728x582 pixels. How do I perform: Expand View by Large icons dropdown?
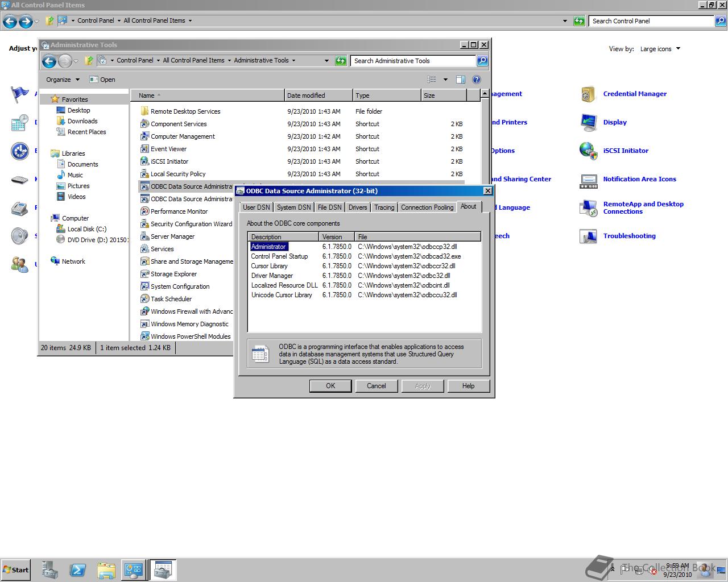coord(660,49)
